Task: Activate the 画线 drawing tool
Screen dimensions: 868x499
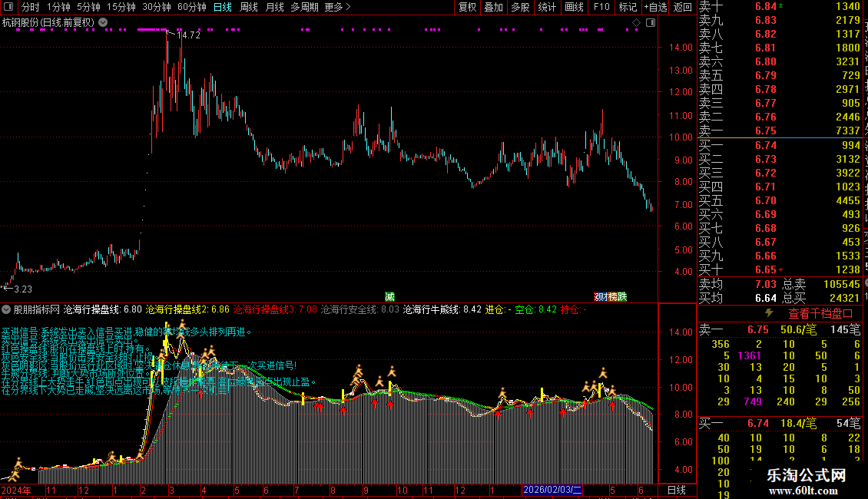Action: (x=574, y=7)
